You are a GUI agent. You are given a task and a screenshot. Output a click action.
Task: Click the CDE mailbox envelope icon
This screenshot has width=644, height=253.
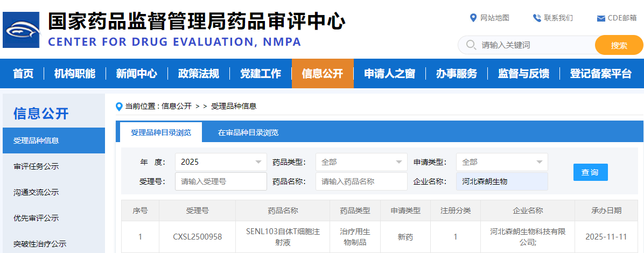point(601,18)
